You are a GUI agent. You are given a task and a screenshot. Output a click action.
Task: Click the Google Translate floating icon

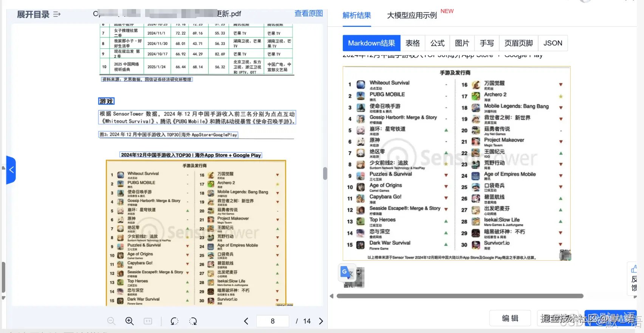[347, 272]
